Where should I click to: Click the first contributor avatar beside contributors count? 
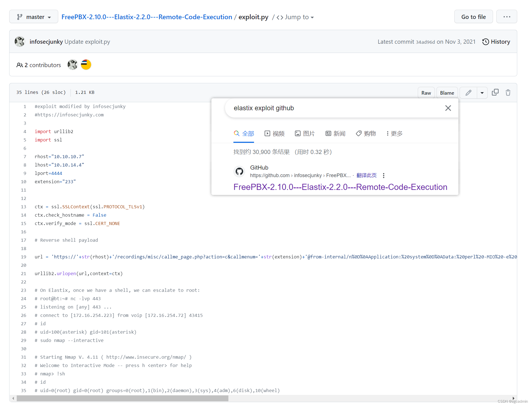(72, 65)
